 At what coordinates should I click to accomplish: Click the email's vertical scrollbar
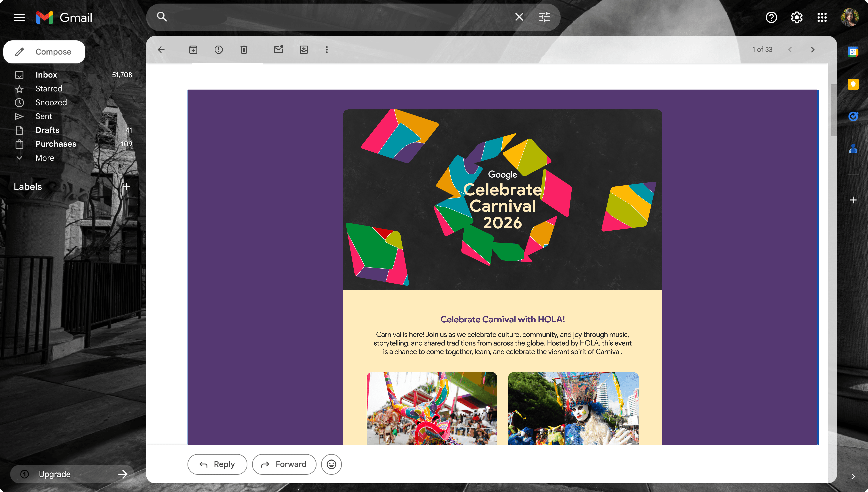click(833, 110)
